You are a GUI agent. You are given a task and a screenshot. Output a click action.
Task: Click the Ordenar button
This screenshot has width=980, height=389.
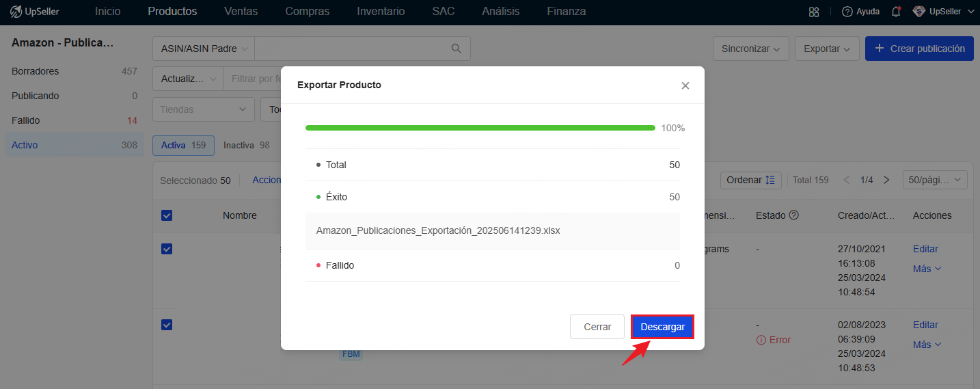pos(751,180)
